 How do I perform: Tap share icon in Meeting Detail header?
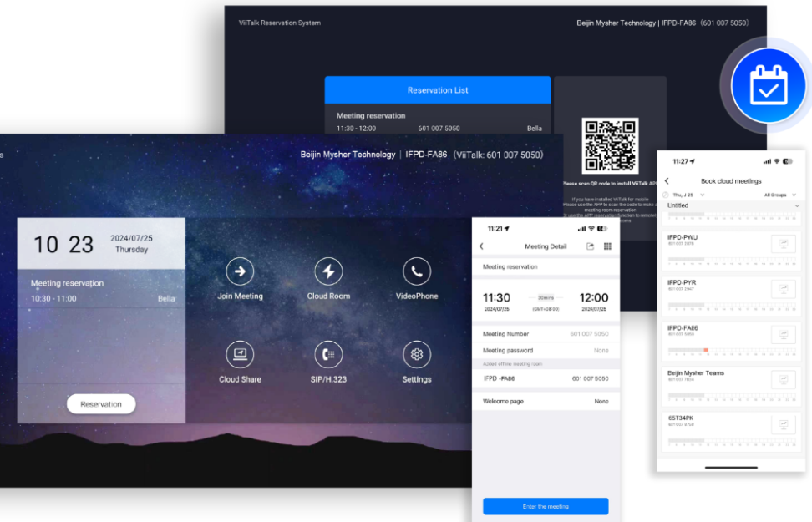[590, 246]
